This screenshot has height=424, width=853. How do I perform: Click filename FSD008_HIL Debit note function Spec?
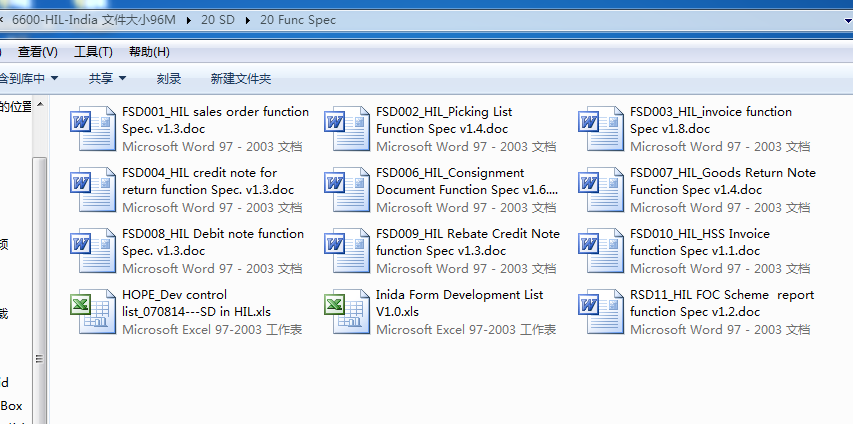pos(213,242)
